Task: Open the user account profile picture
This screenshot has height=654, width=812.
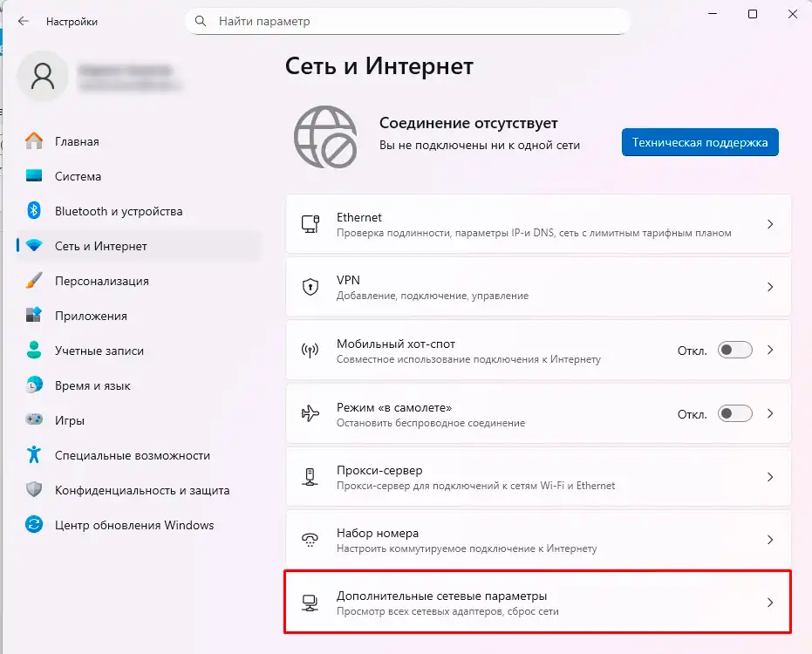Action: pos(42,76)
